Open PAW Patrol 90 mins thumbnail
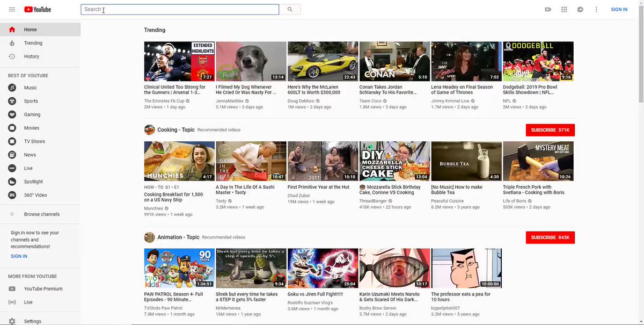 pos(179,268)
